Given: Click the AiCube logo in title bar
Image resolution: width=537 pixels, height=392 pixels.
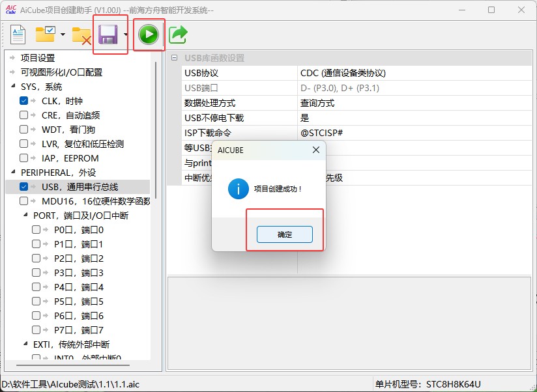Looking at the screenshot, I should (x=10, y=10).
